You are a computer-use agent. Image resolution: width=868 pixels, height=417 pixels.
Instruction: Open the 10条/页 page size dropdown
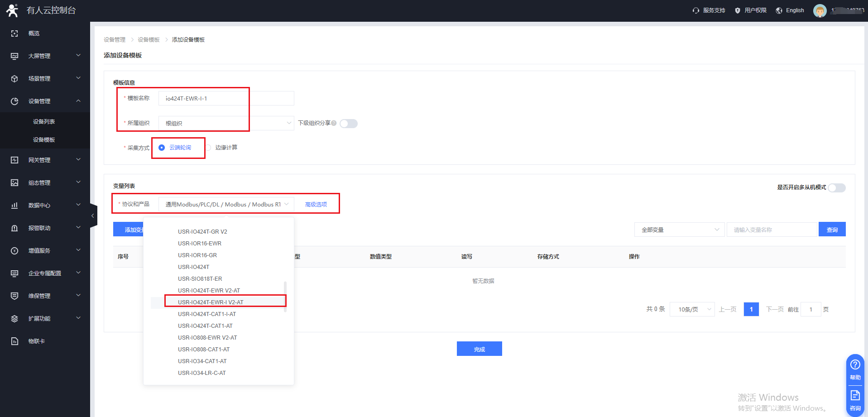692,310
